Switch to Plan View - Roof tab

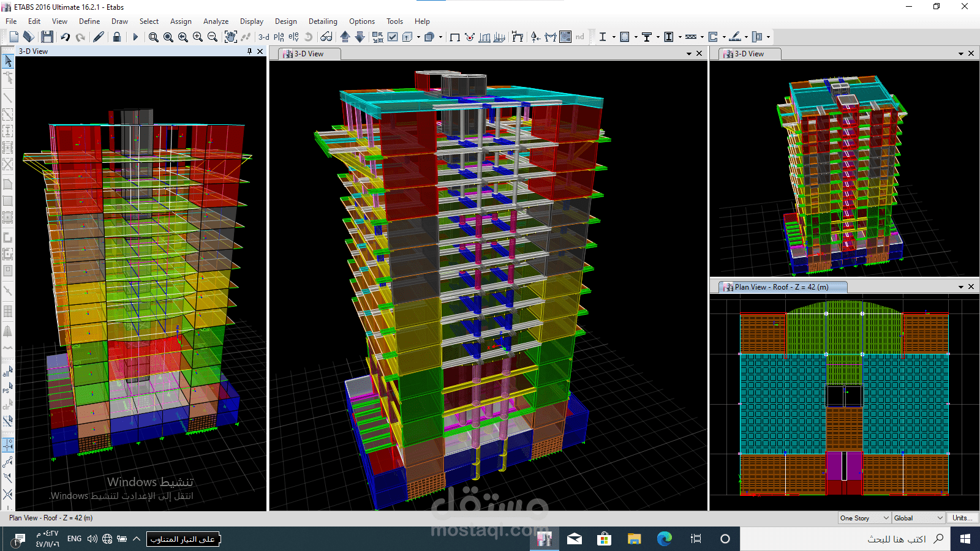click(x=781, y=287)
